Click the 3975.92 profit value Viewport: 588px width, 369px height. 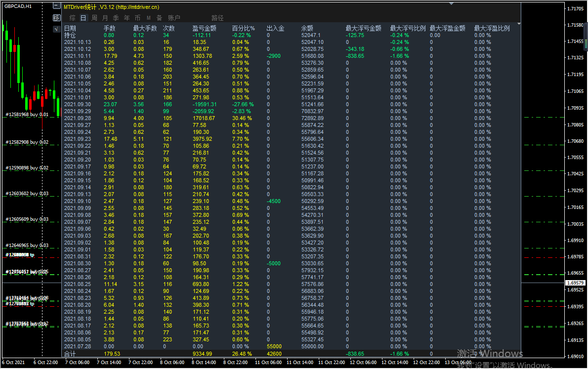tap(202, 139)
